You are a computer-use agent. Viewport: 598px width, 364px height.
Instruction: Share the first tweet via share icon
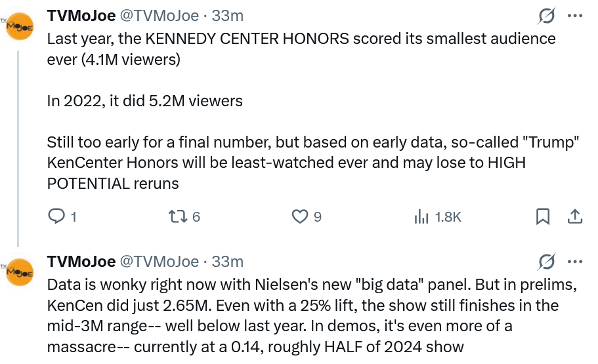[x=574, y=216]
